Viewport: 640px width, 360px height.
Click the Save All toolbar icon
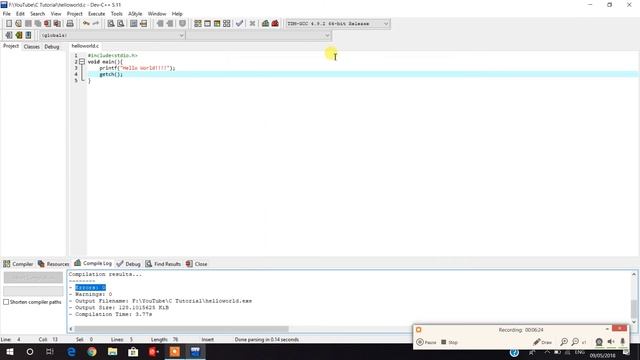point(38,24)
